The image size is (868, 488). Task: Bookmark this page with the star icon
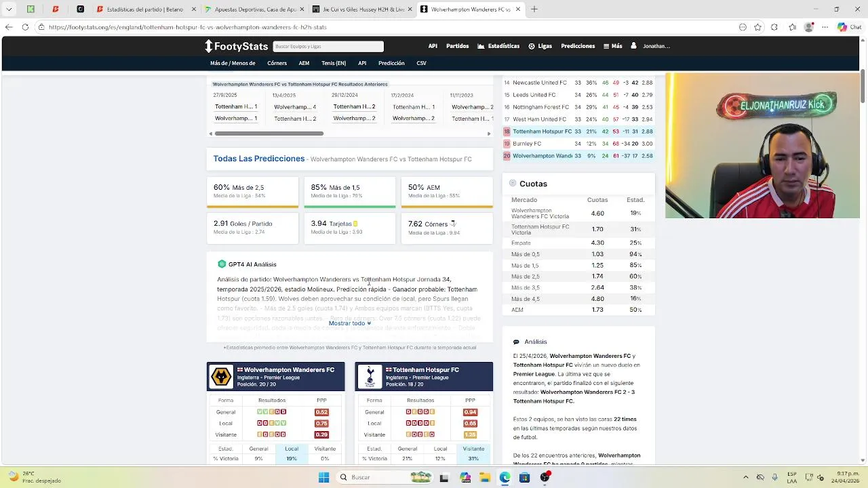[757, 27]
